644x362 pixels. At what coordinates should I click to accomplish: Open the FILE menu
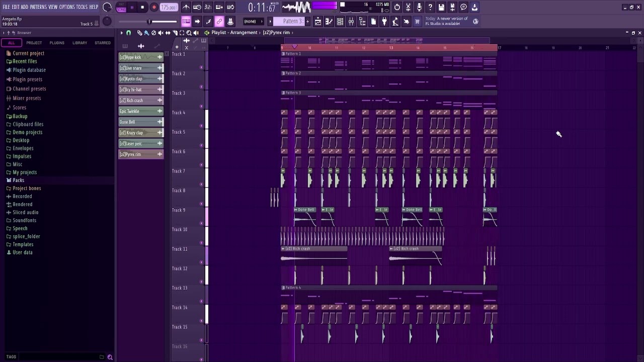pyautogui.click(x=7, y=7)
